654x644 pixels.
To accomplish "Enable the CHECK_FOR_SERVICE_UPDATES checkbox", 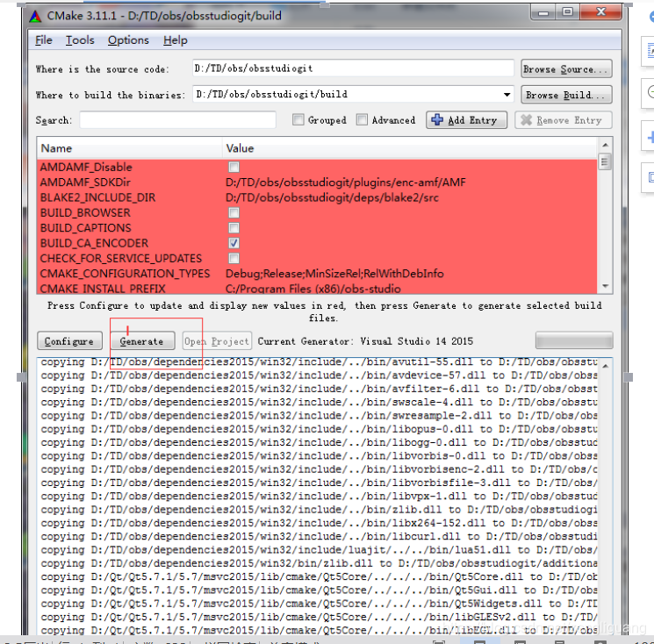I will 234,259.
